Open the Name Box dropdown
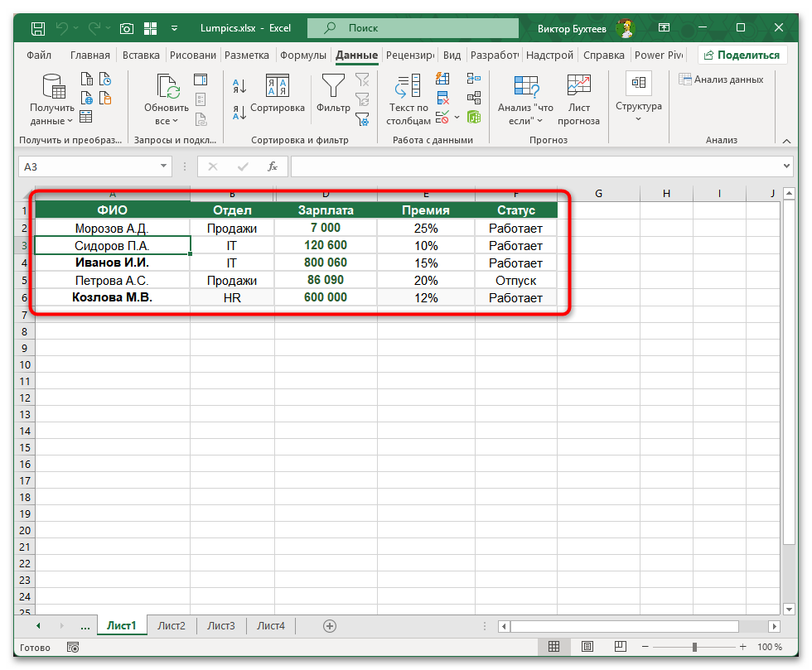 coord(164,166)
